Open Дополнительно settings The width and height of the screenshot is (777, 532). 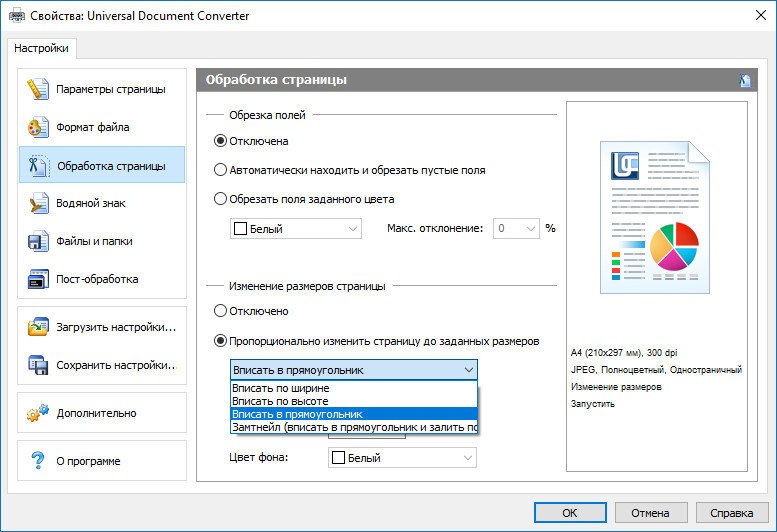click(x=102, y=413)
